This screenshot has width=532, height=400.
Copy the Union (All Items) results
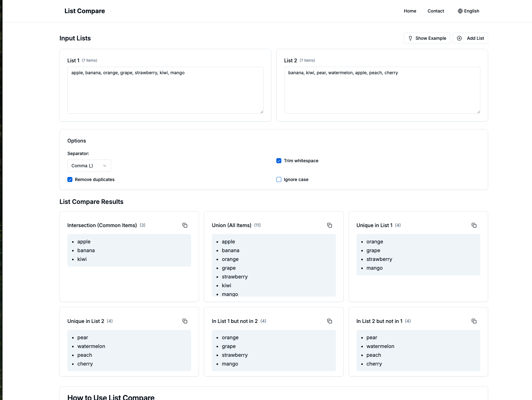(x=330, y=225)
